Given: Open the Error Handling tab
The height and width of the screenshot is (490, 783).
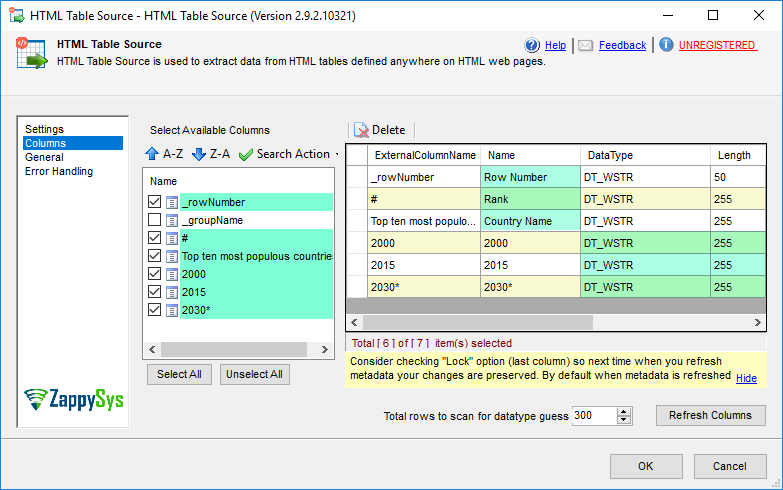Looking at the screenshot, I should click(x=59, y=171).
